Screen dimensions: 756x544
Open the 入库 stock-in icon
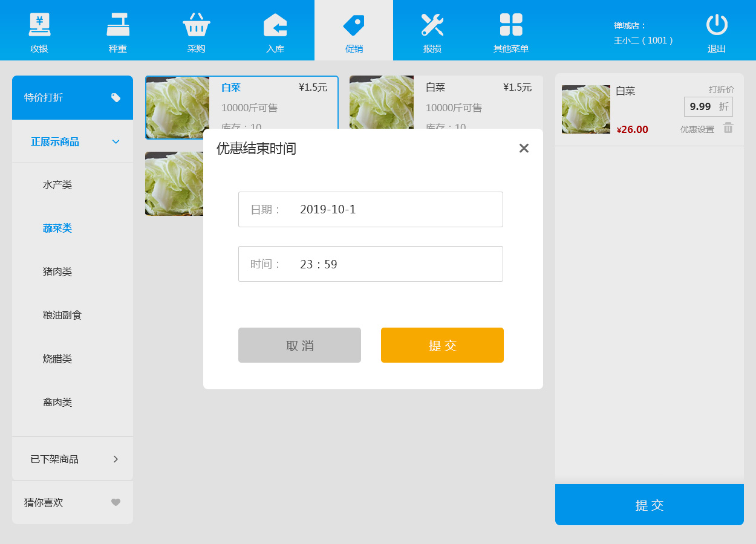click(x=275, y=25)
